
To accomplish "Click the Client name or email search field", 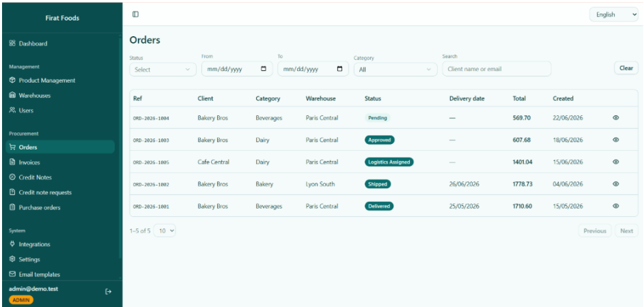I will (496, 69).
